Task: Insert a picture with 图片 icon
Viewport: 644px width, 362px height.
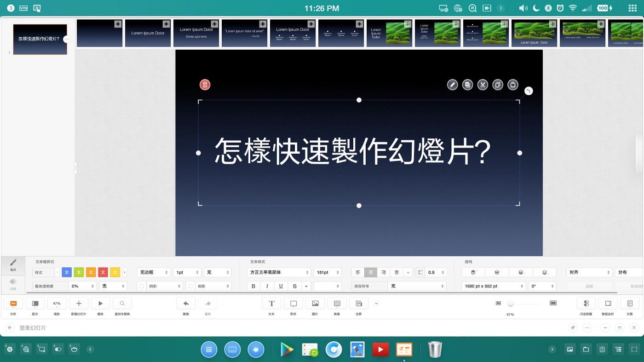Action: (315, 304)
